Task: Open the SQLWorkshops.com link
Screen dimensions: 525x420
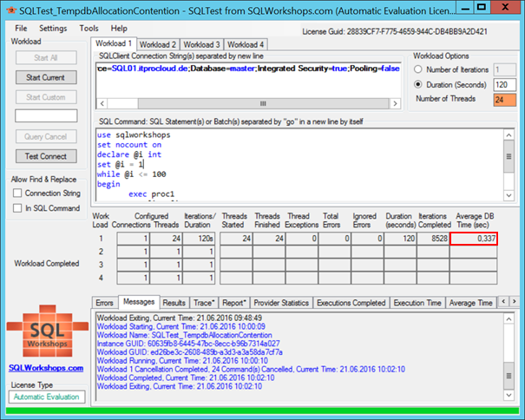Action: point(46,368)
